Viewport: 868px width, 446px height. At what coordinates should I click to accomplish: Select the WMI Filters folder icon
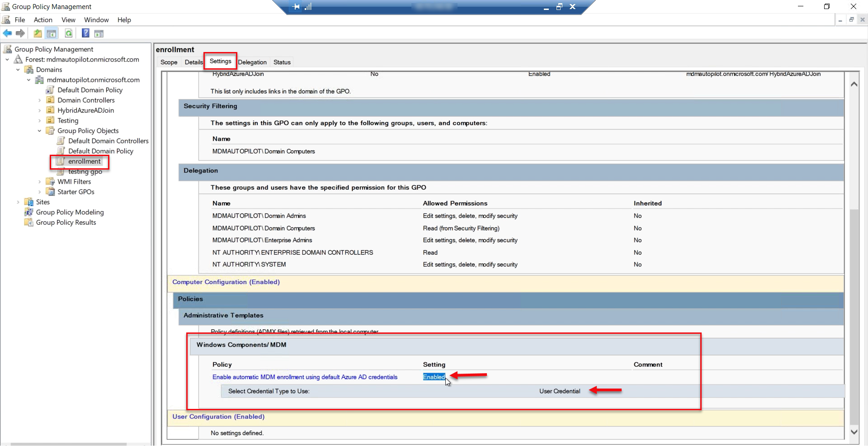50,181
